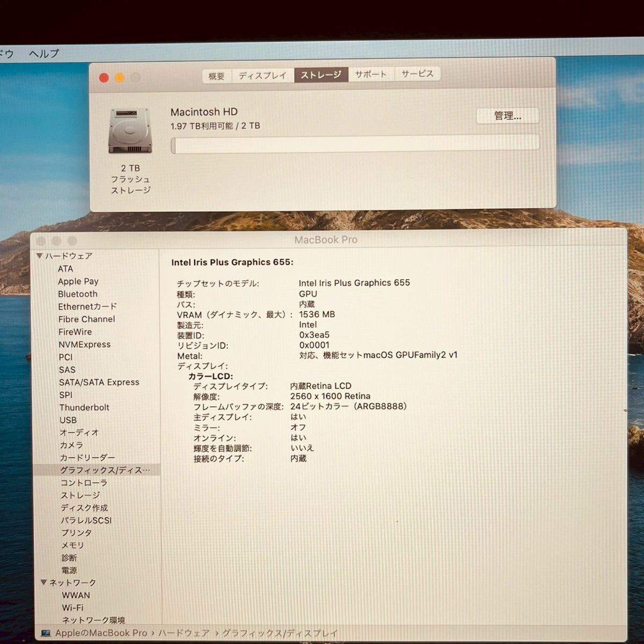This screenshot has width=644, height=644.
Task: Select ネットワーク環境 in sidebar
Action: 93,620
